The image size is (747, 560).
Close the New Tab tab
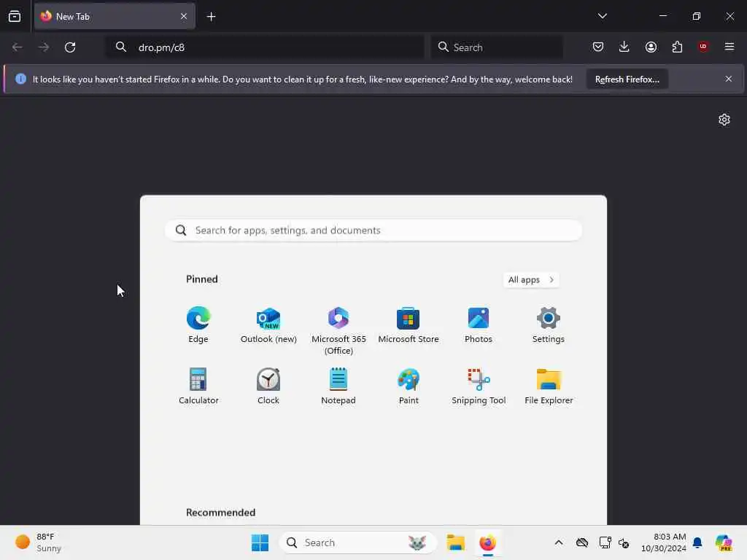point(184,17)
